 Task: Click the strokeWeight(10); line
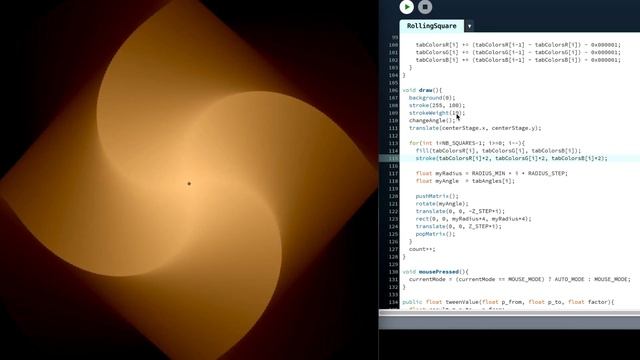(x=437, y=113)
